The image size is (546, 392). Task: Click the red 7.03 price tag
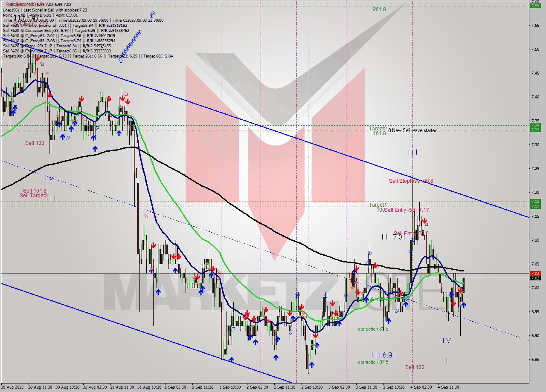[535, 273]
